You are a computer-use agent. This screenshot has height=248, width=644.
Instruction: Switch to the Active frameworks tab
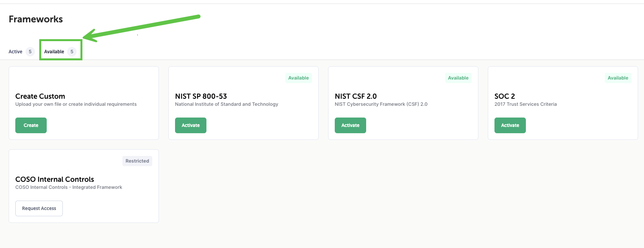22,52
